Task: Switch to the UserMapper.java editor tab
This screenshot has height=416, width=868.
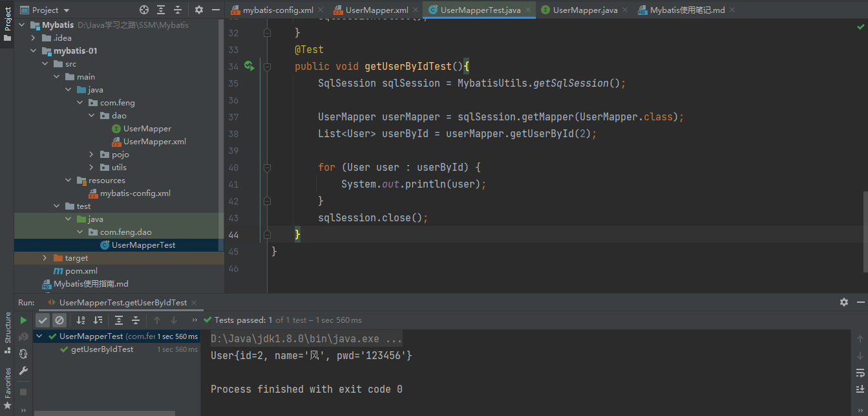Action: (x=586, y=10)
